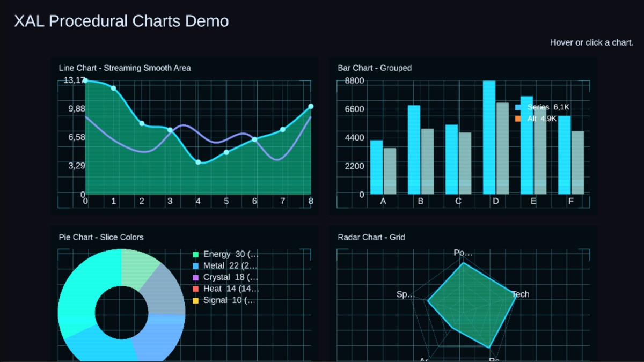Select the 'Energy 30' legend entry

pos(225,254)
